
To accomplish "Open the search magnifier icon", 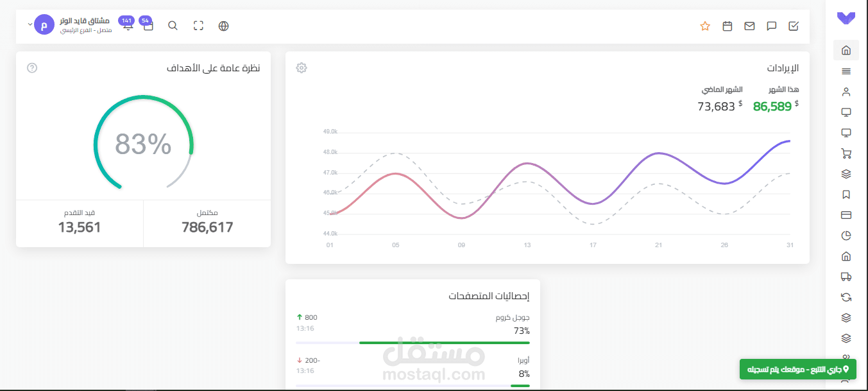I will 173,26.
